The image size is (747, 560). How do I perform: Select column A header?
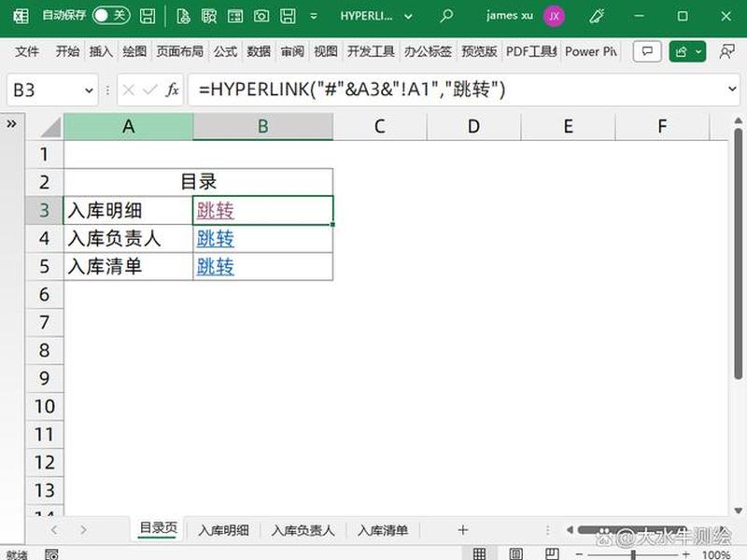128,127
